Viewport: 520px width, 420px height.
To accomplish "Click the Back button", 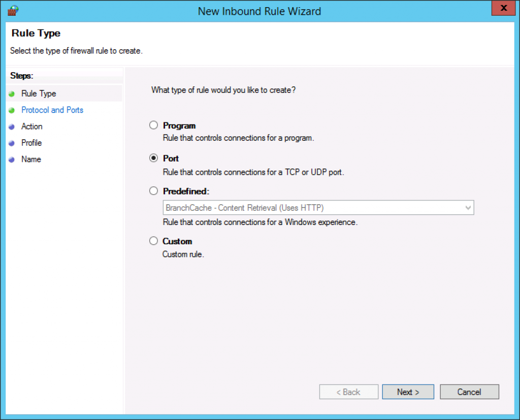I will (x=348, y=392).
